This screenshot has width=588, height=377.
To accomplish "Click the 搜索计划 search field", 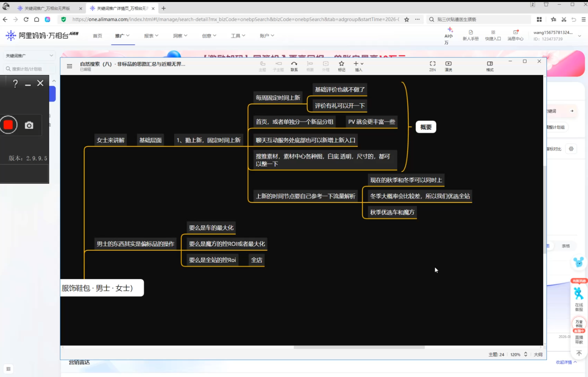I will pos(29,69).
